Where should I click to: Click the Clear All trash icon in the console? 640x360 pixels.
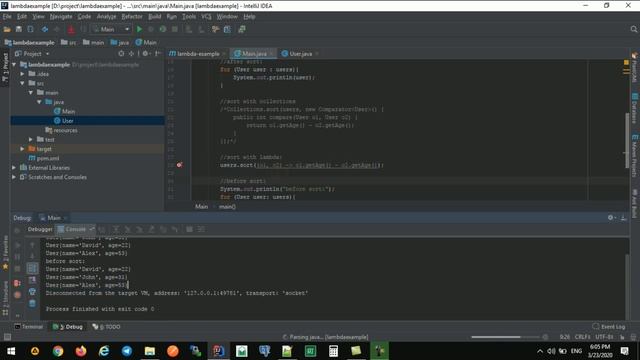(32, 303)
